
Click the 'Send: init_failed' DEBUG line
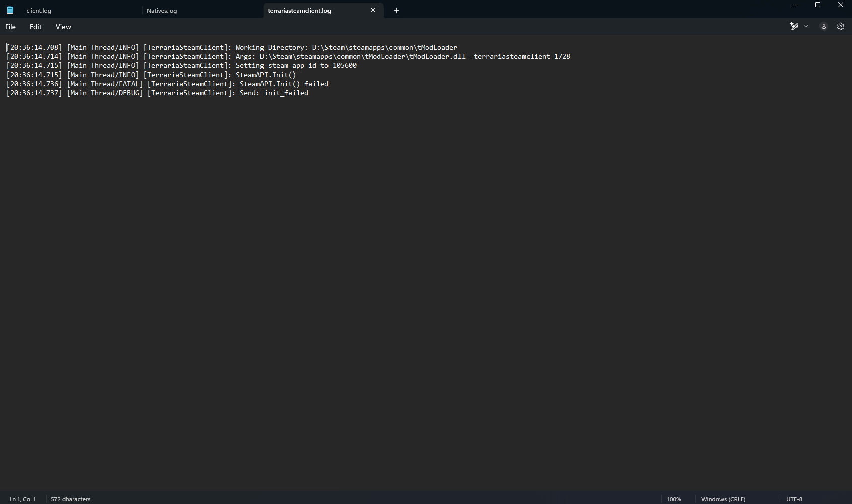[x=157, y=93]
